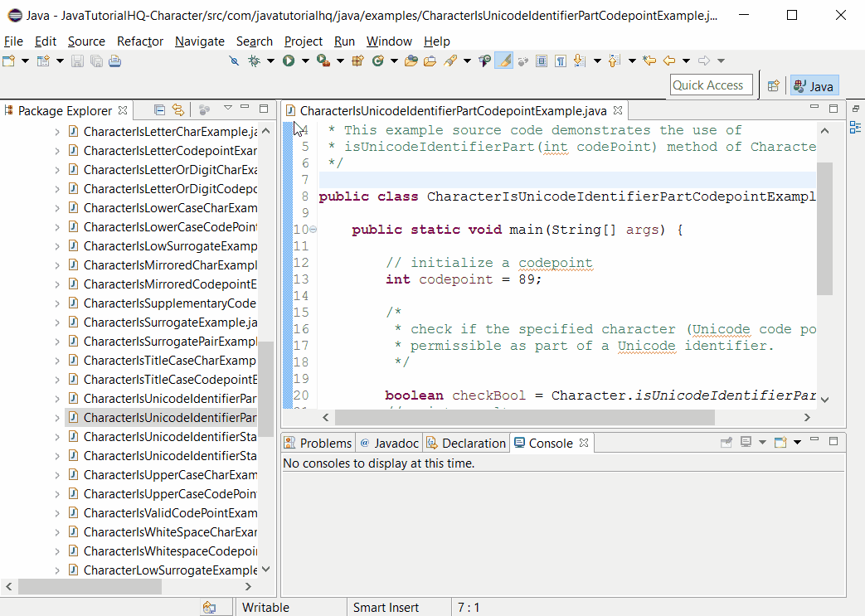
Task: Pin the Console view
Action: pyautogui.click(x=727, y=442)
